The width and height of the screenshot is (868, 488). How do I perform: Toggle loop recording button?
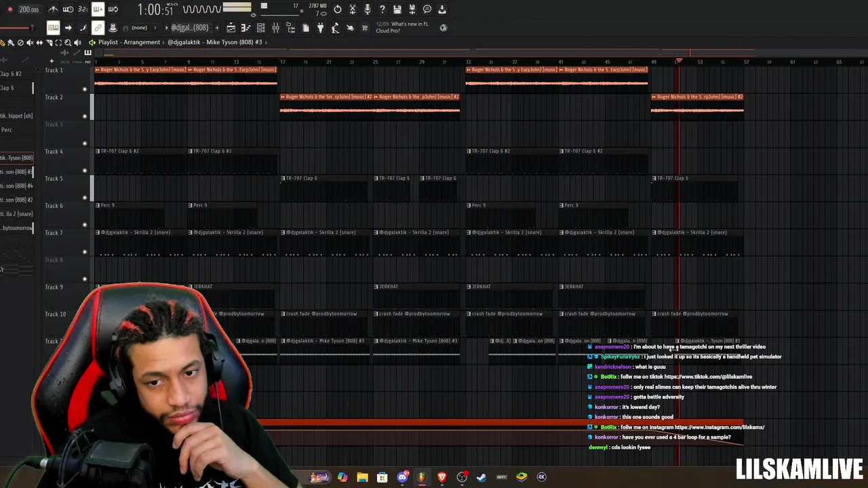pyautogui.click(x=113, y=9)
